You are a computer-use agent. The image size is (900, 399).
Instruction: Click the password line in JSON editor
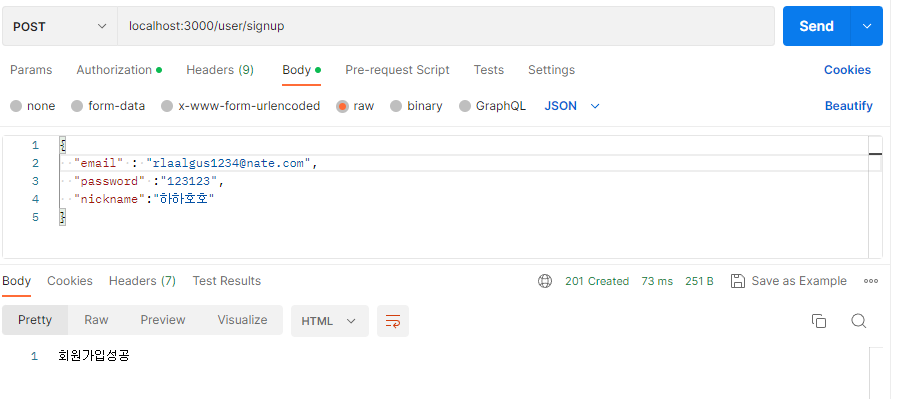click(x=464, y=181)
